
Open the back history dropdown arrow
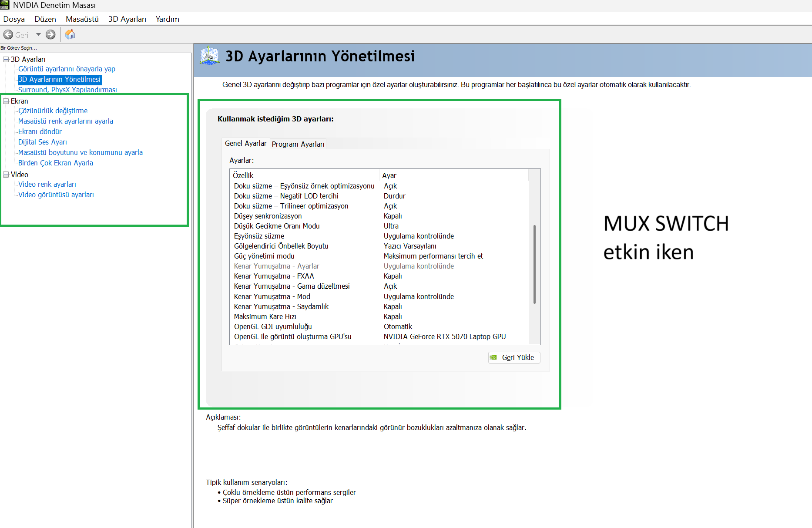(38, 35)
